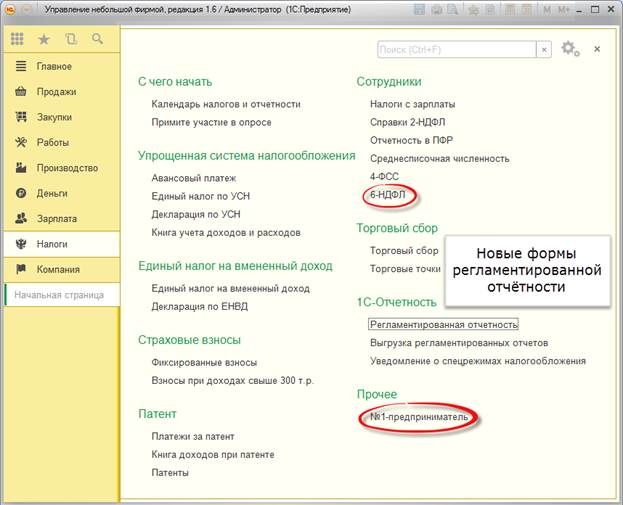Open Выгрузка регламентированных отчетов

[x=459, y=343]
